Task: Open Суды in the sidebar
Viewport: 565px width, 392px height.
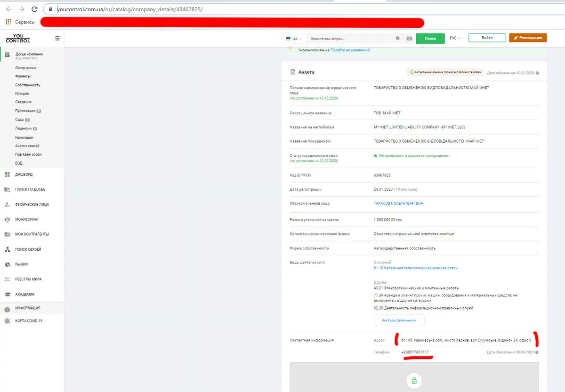Action: tap(20, 120)
